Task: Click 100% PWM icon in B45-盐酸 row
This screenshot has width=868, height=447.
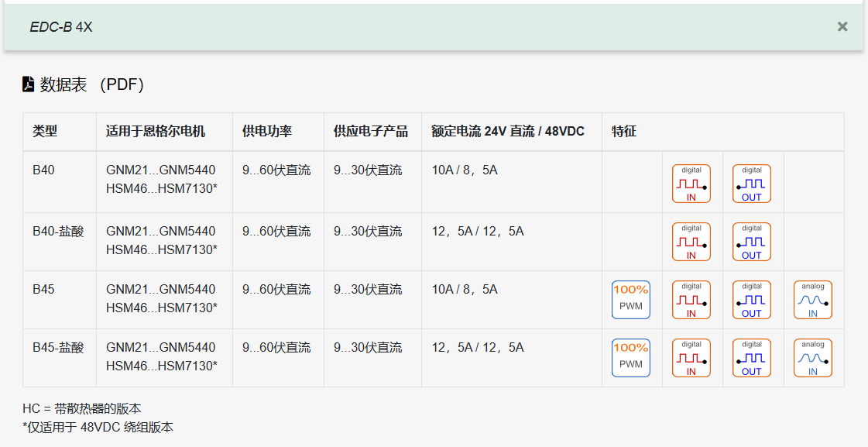Action: tap(631, 358)
